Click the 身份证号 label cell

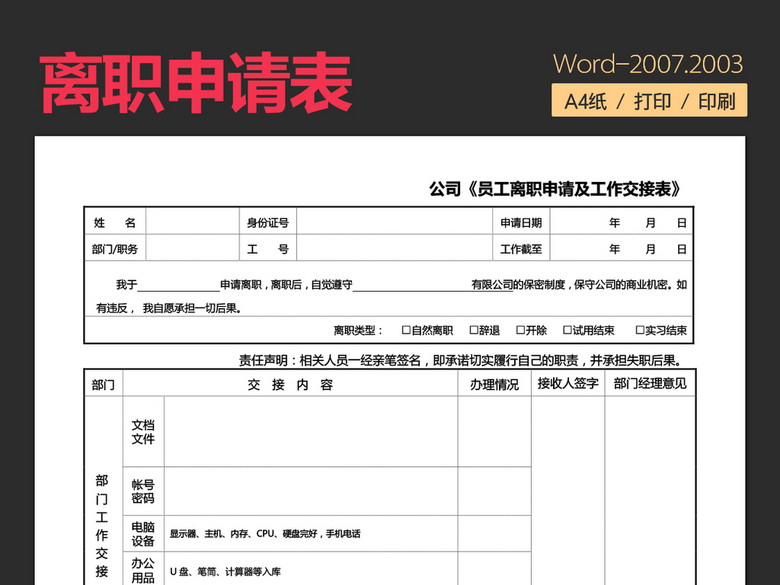click(x=268, y=222)
